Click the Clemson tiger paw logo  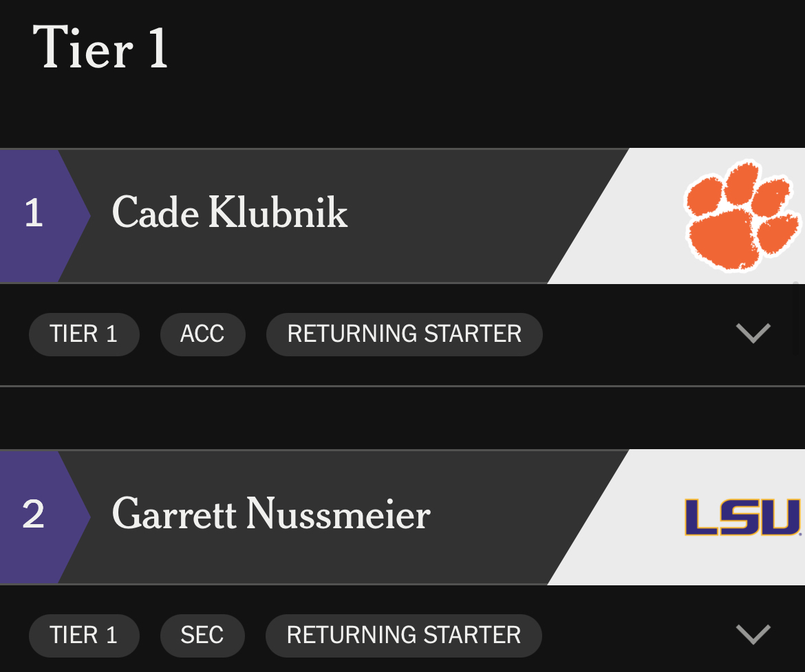(x=743, y=214)
